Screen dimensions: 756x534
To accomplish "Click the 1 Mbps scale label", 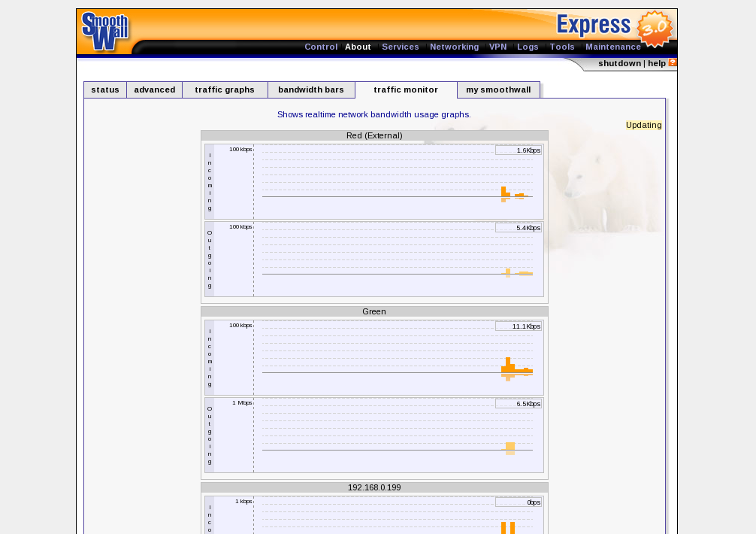I will click(x=242, y=403).
